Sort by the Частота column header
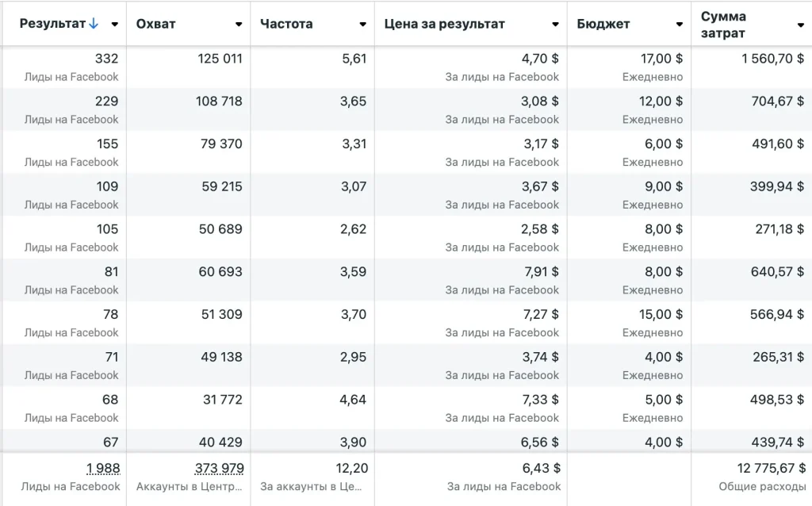Viewport: 812px width, 506px height. 286,24
